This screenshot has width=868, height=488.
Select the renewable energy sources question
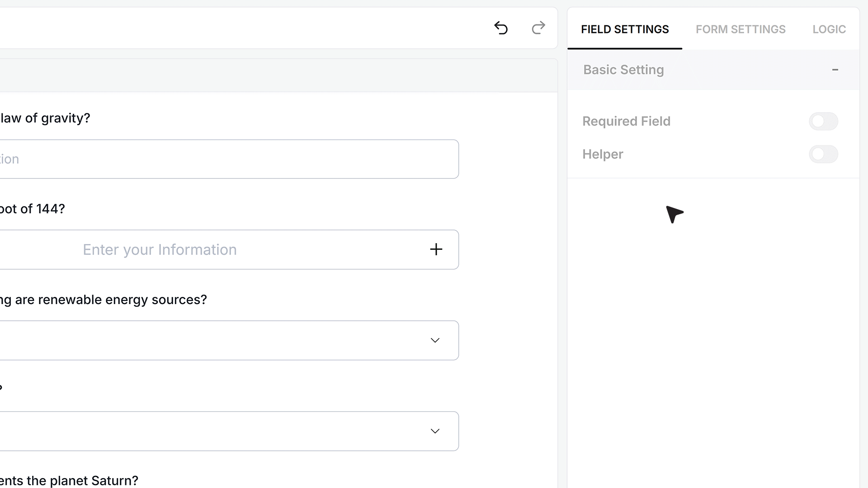pyautogui.click(x=104, y=300)
